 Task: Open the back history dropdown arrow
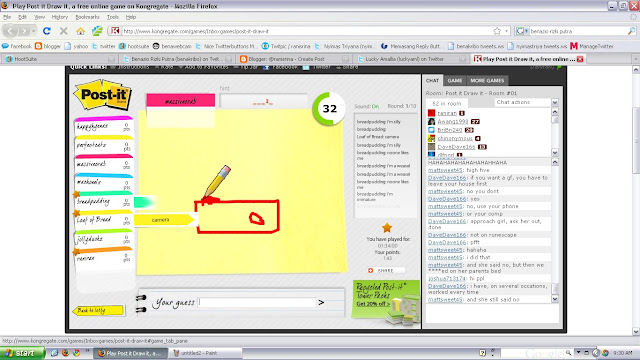pos(33,31)
